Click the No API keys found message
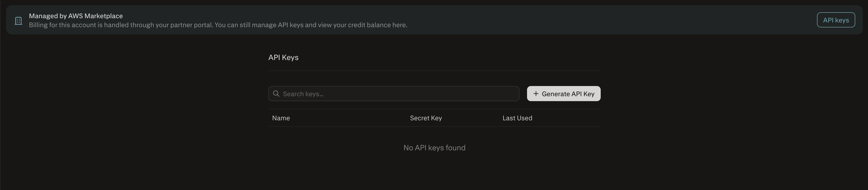 (434, 147)
